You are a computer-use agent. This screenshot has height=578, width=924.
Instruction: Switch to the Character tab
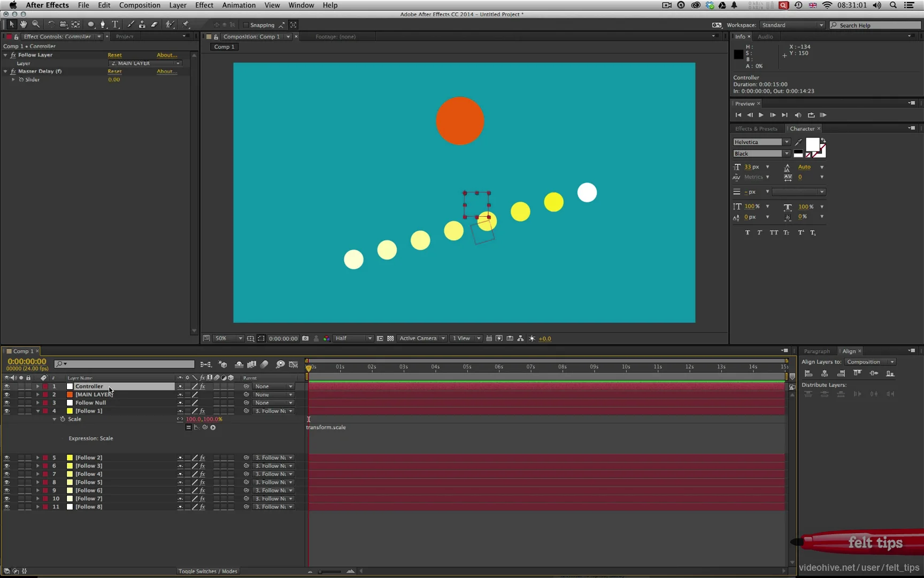(x=802, y=128)
